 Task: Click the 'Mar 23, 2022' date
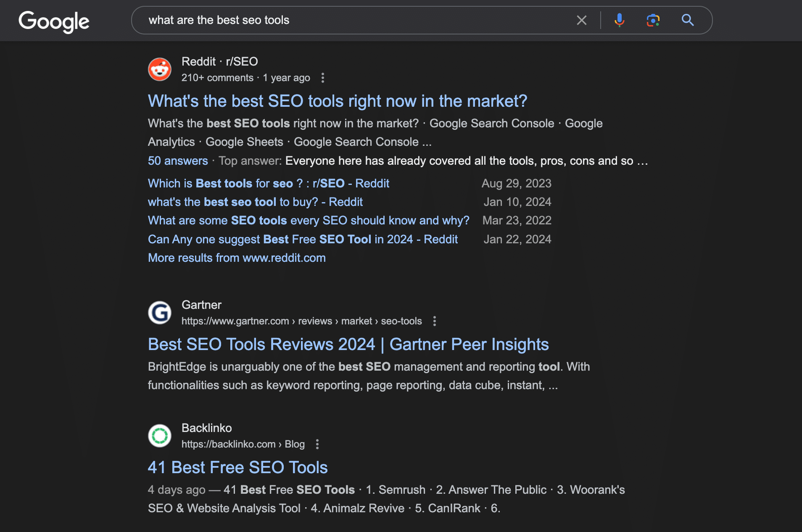517,221
